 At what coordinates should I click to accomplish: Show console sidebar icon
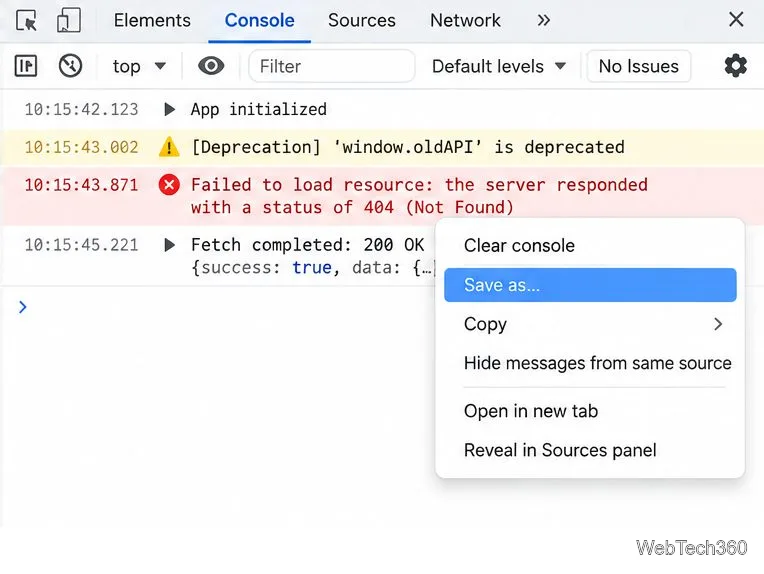point(26,66)
